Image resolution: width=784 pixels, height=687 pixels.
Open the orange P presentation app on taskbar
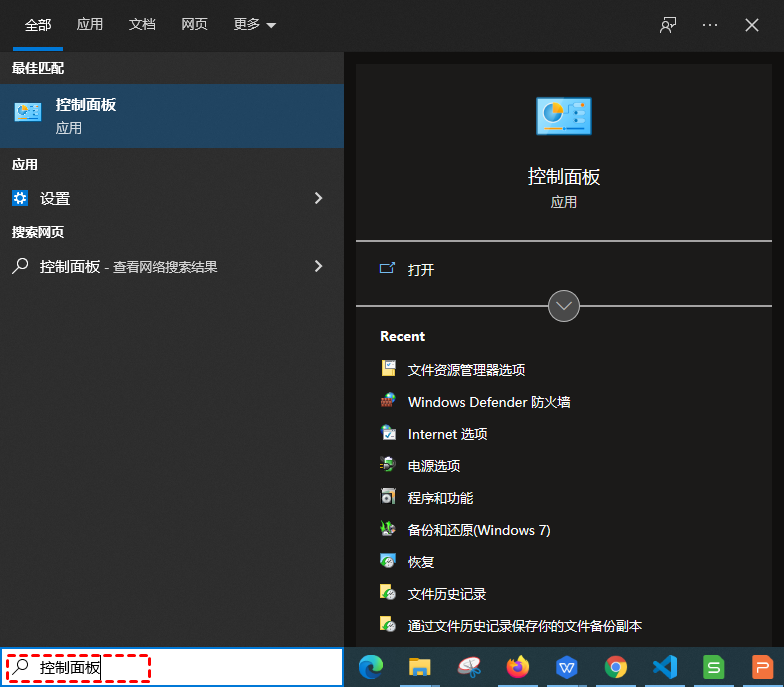pos(762,667)
